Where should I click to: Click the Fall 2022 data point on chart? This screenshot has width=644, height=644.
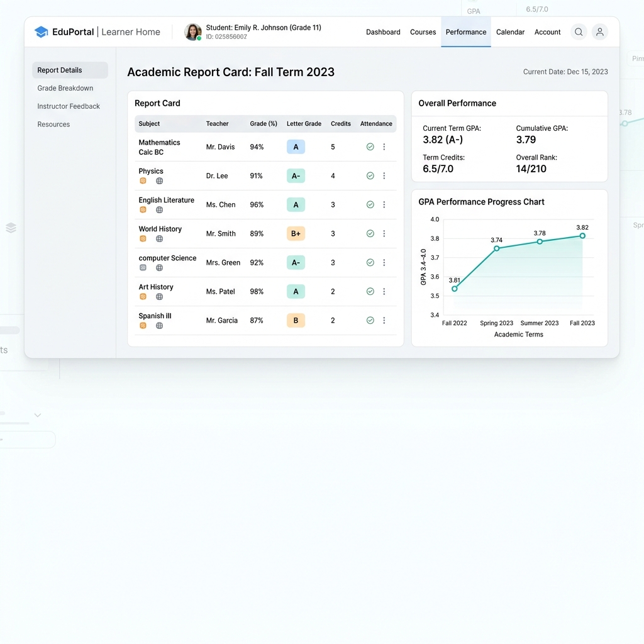pyautogui.click(x=454, y=289)
